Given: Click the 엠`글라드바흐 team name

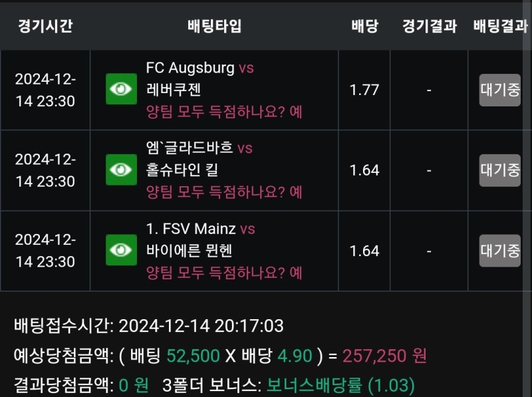Looking at the screenshot, I should (x=190, y=148).
